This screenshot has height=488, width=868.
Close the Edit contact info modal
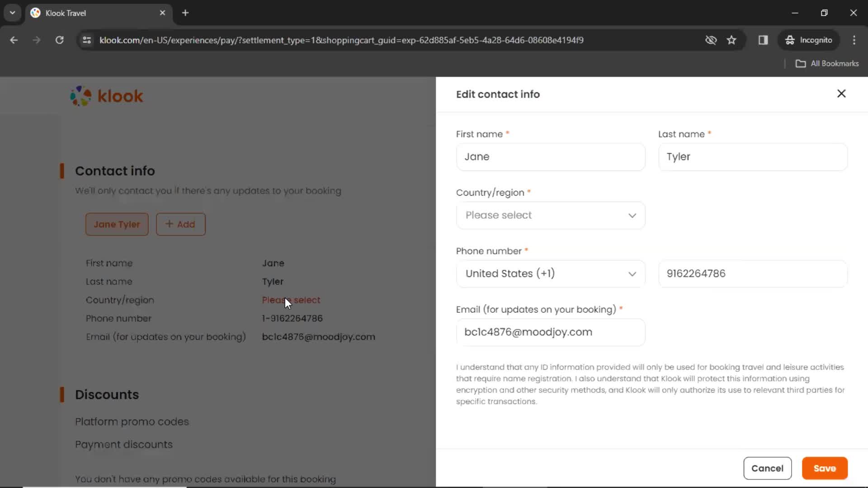[x=842, y=94]
